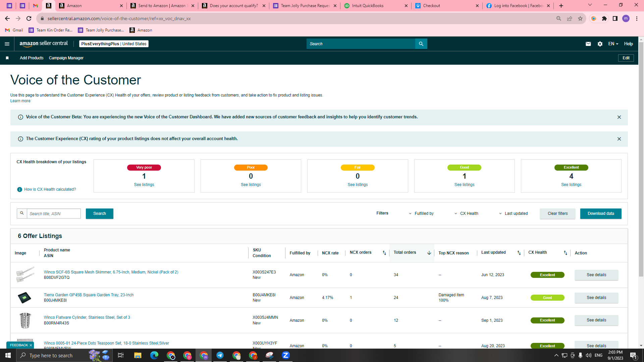Click the magnifier icon in title search box
Viewport: 644px width, 362px height.
tap(22, 214)
